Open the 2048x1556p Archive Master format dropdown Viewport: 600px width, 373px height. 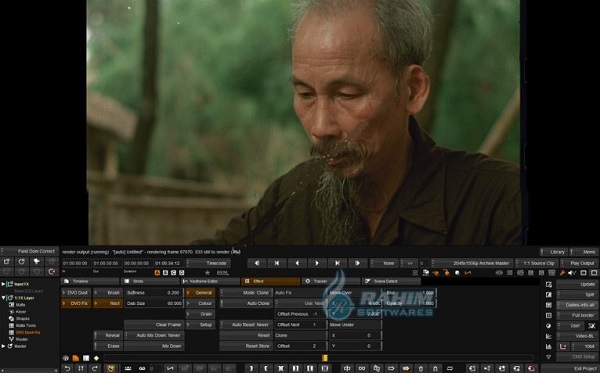click(x=473, y=263)
